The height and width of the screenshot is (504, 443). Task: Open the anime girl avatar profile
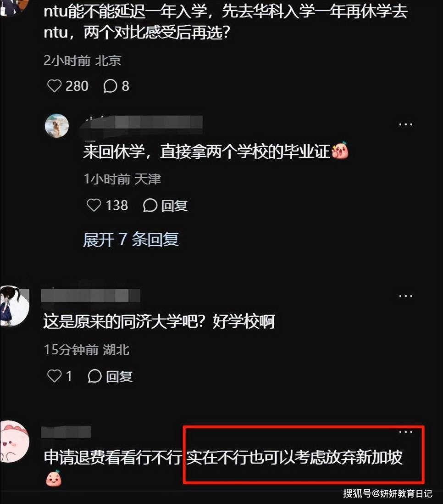pos(14,306)
